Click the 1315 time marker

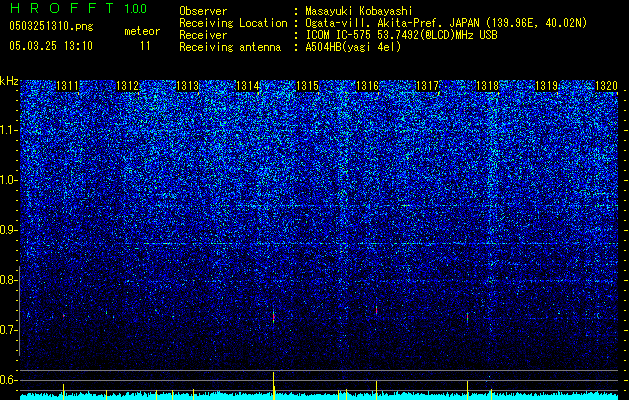point(307,86)
